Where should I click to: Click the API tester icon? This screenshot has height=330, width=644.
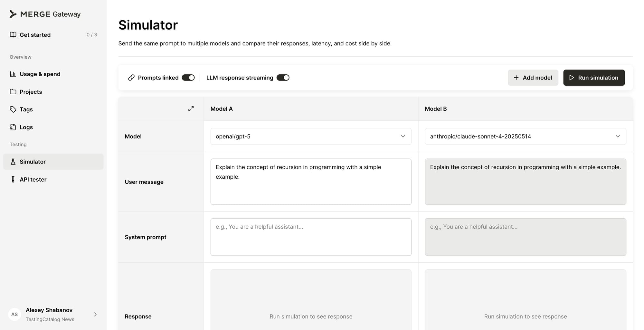click(13, 179)
